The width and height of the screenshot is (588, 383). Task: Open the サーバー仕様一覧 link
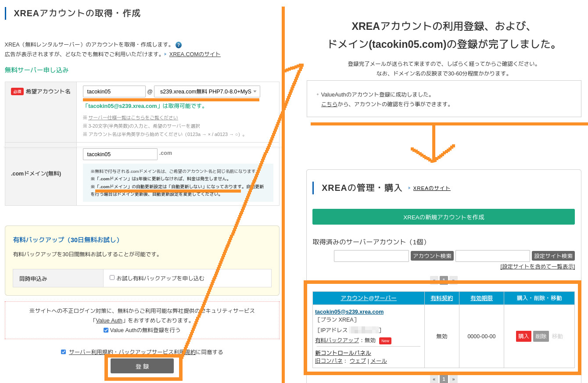pyautogui.click(x=133, y=118)
